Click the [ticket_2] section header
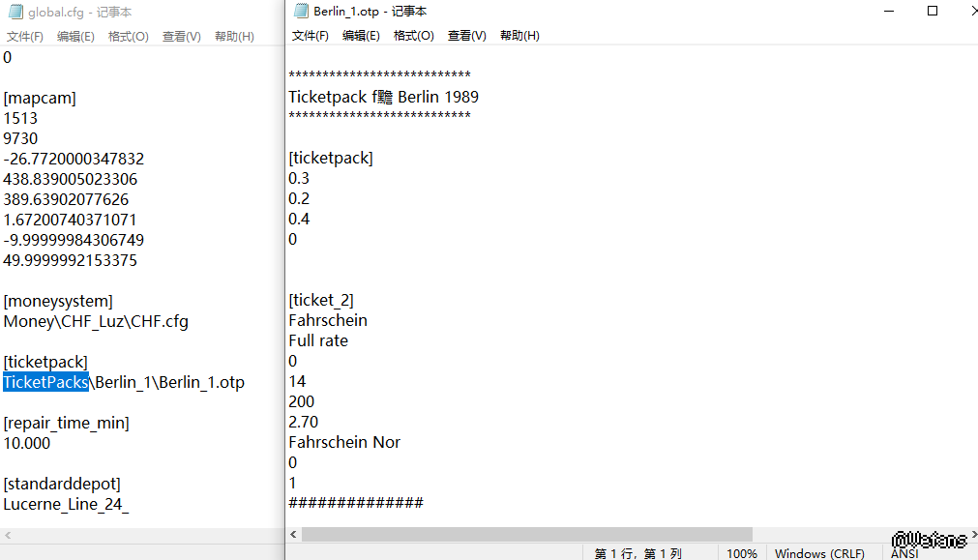Image resolution: width=978 pixels, height=560 pixels. coord(320,301)
